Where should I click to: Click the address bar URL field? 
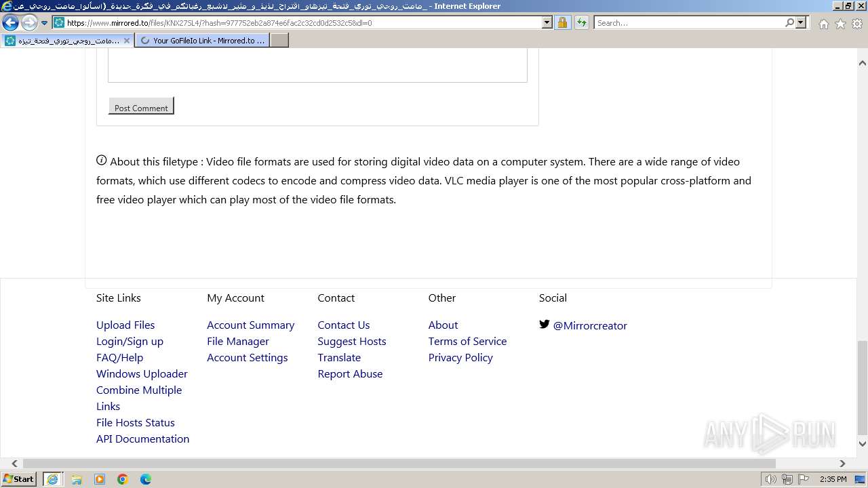(x=303, y=23)
